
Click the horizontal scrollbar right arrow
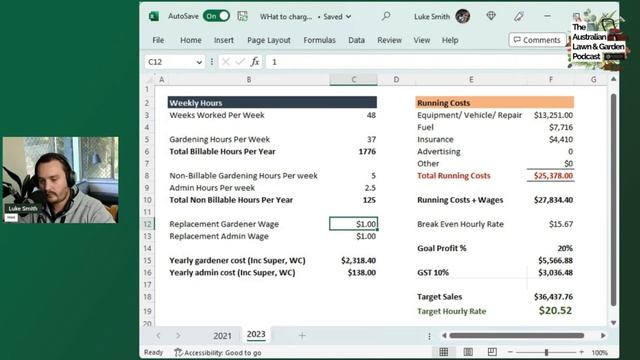pos(603,336)
